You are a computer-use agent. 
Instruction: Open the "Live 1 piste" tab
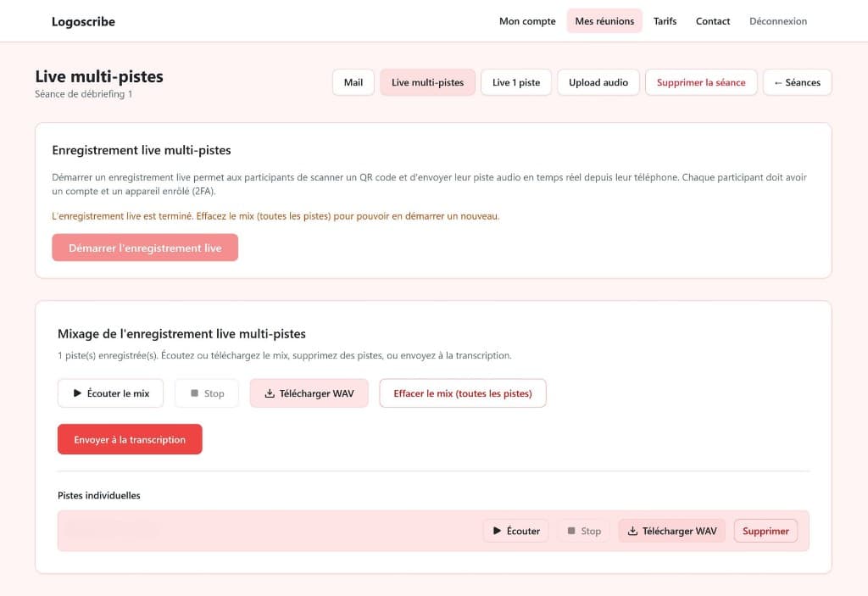515,82
